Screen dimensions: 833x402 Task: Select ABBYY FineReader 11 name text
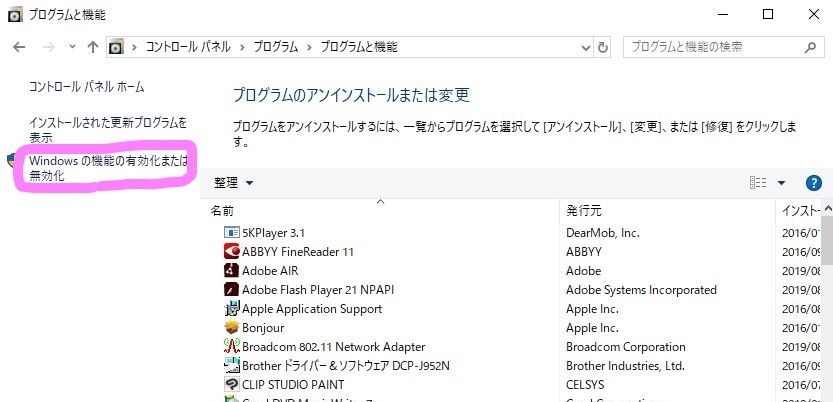tap(298, 252)
